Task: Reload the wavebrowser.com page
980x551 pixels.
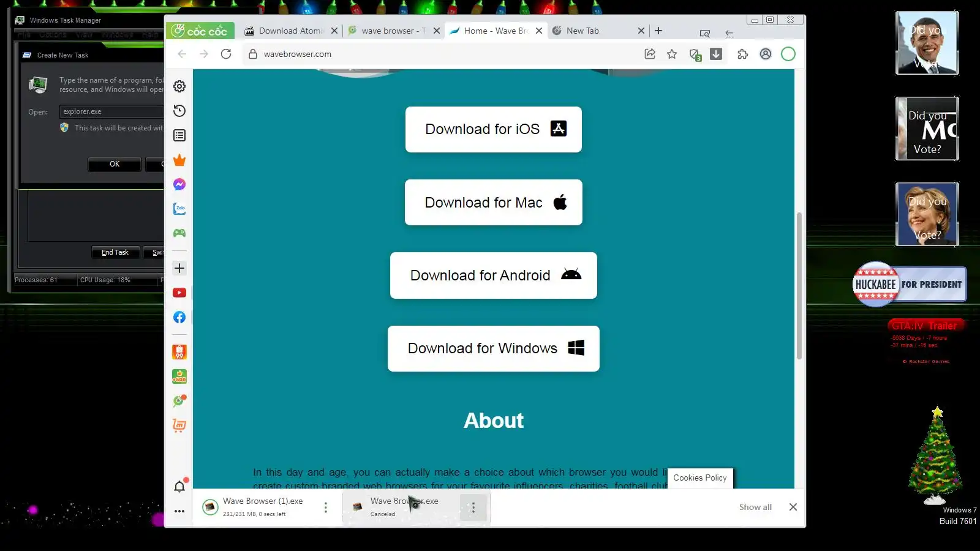Action: (226, 54)
